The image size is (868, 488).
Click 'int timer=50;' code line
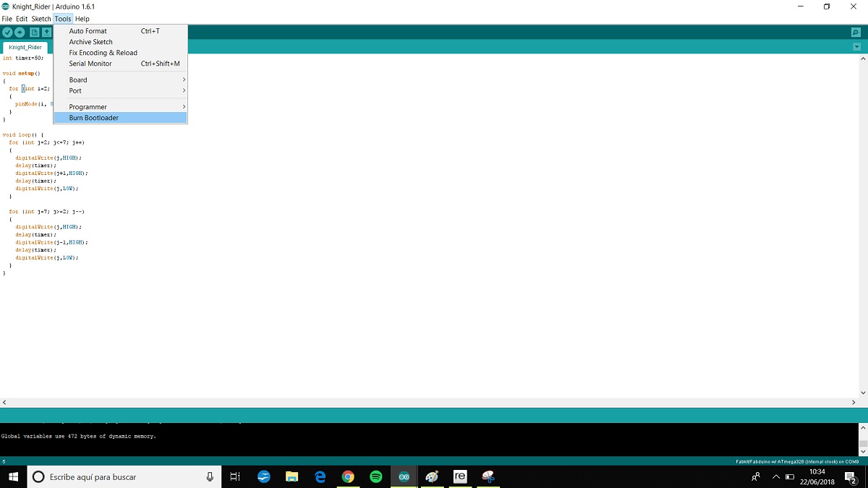coord(23,58)
